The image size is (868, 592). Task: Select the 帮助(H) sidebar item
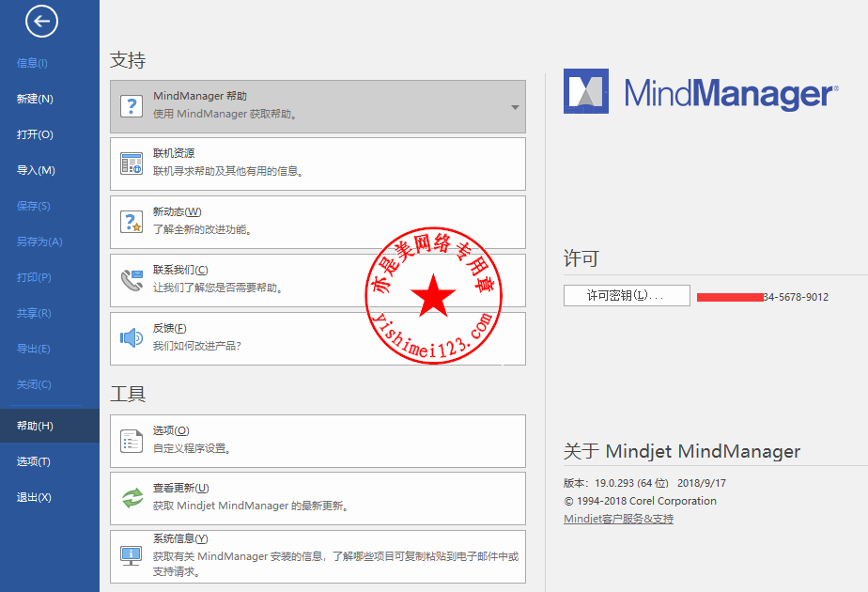pos(50,426)
